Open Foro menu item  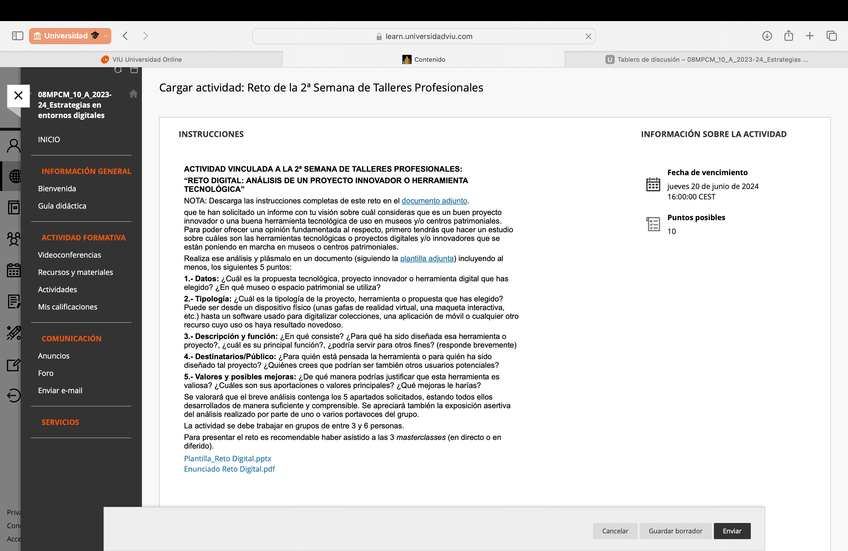(x=45, y=373)
